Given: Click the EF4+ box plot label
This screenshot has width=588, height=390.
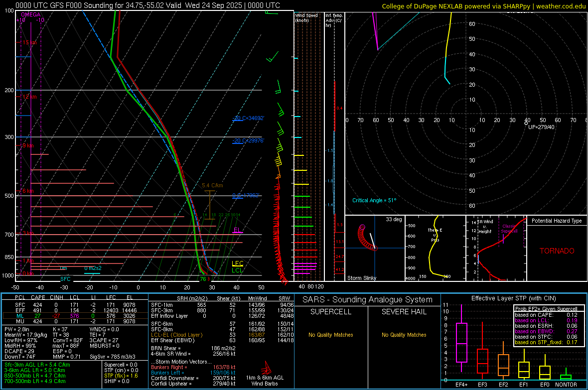Looking at the screenshot, I should pyautogui.click(x=461, y=385).
